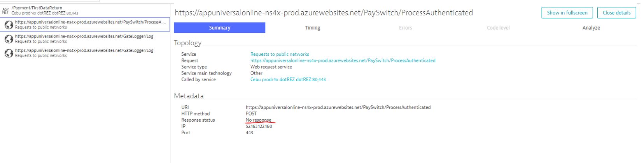This screenshot has width=644, height=163.
Task: Switch to the Summary tab
Action: pos(219,28)
